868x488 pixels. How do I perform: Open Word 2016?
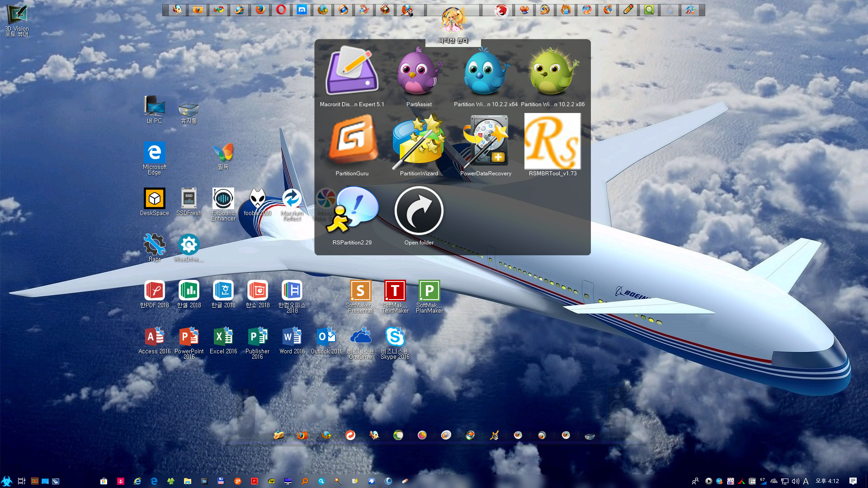[292, 340]
